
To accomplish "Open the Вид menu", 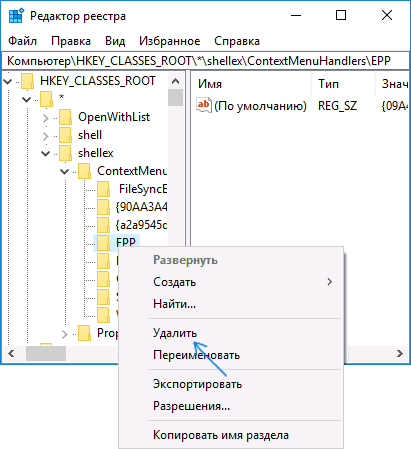I will 115,41.
